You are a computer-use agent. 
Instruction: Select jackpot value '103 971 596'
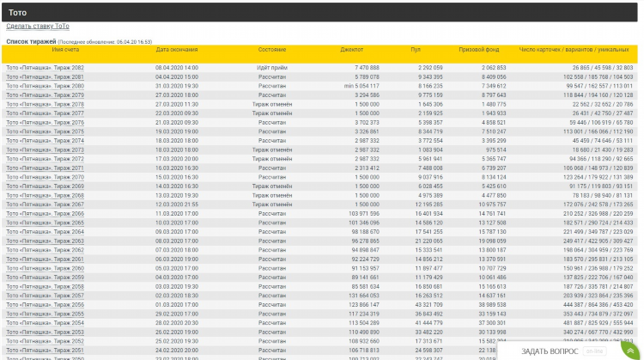click(x=364, y=214)
